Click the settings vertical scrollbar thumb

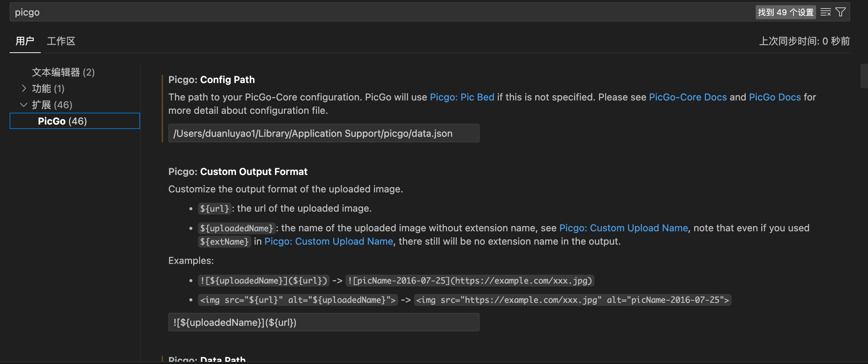coord(864,76)
